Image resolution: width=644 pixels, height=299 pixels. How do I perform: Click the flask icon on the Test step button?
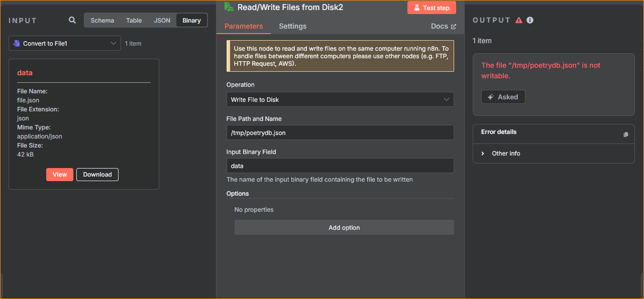coord(416,8)
